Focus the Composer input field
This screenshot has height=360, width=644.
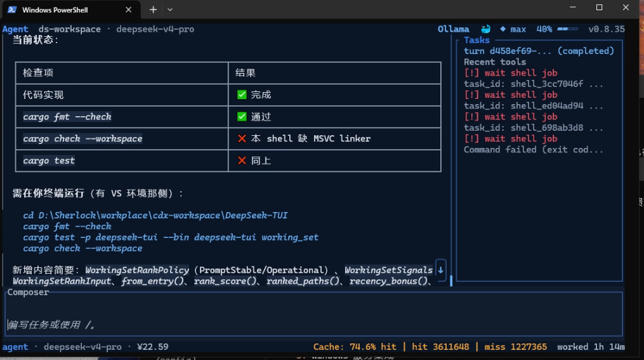pos(314,314)
